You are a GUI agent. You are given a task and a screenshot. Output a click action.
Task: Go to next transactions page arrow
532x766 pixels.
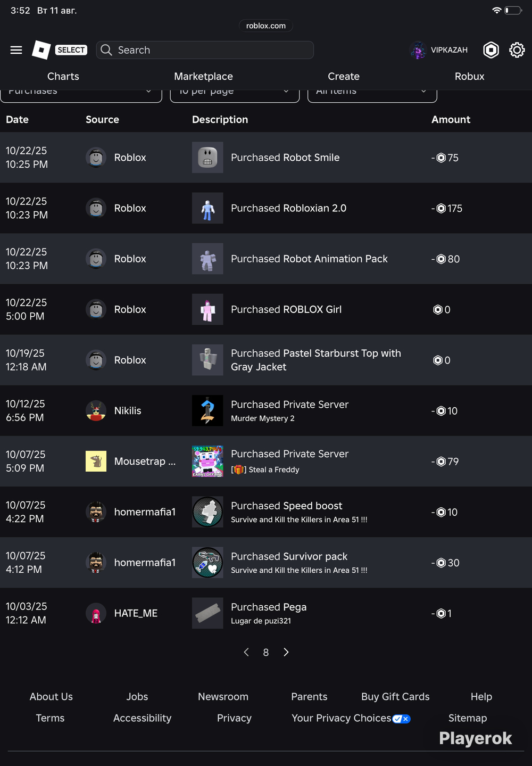(286, 653)
